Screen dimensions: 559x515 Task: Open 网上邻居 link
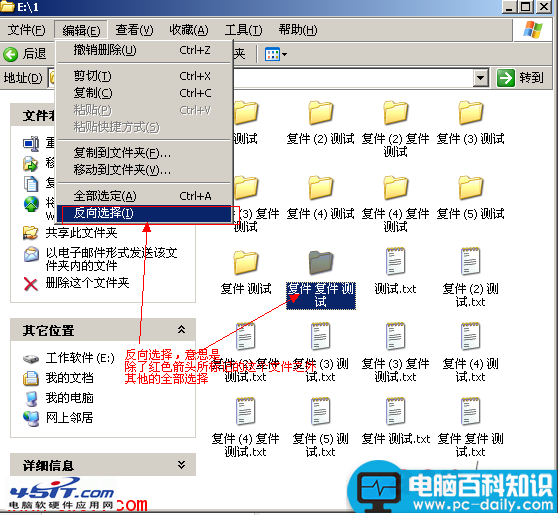point(70,417)
